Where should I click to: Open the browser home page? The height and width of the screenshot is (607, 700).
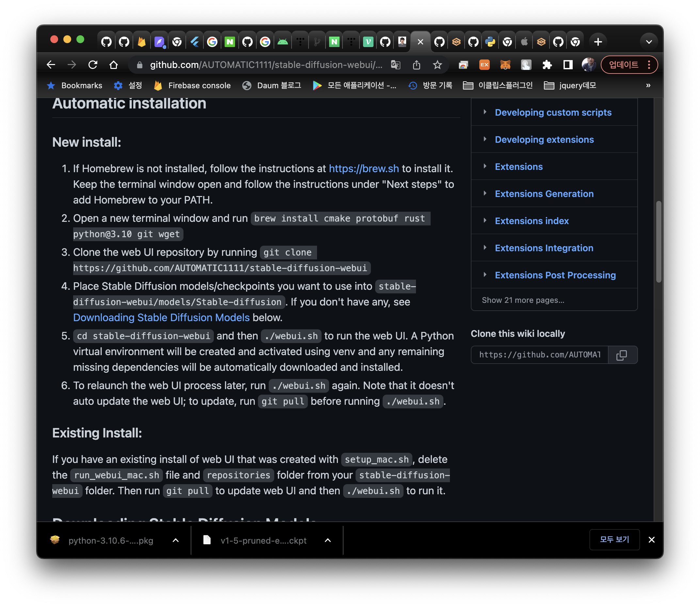tap(114, 64)
